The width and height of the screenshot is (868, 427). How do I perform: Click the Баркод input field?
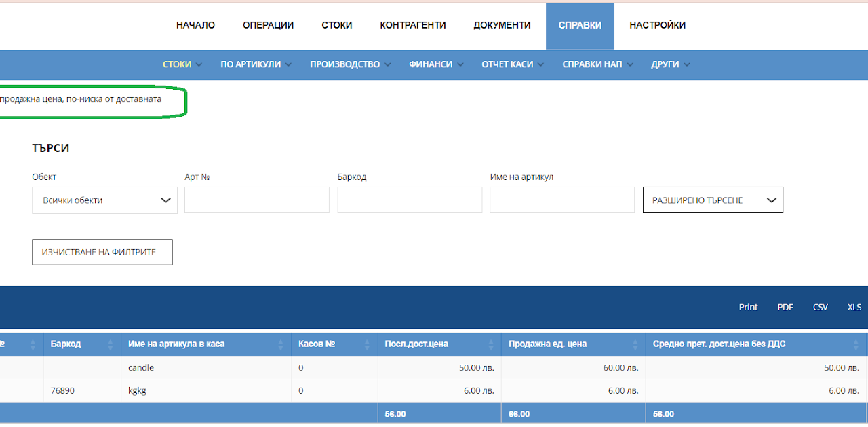[410, 200]
